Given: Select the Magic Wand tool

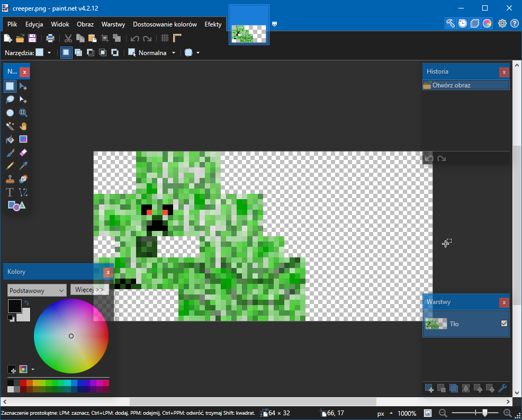Looking at the screenshot, I should (x=10, y=126).
